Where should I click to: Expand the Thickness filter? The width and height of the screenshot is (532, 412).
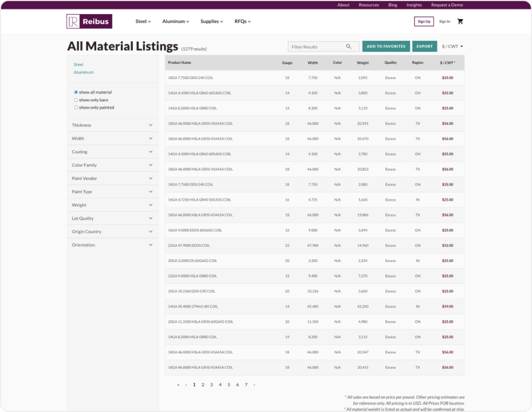coord(113,125)
